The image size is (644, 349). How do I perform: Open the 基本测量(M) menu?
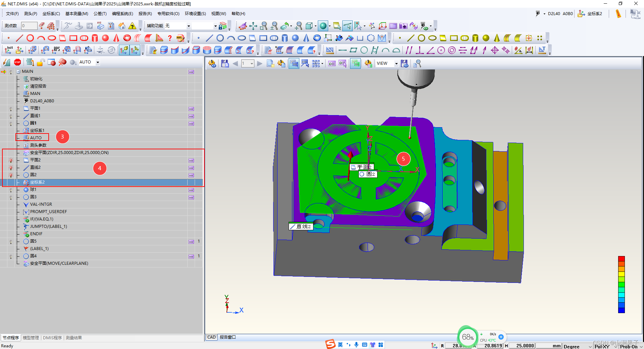(77, 14)
